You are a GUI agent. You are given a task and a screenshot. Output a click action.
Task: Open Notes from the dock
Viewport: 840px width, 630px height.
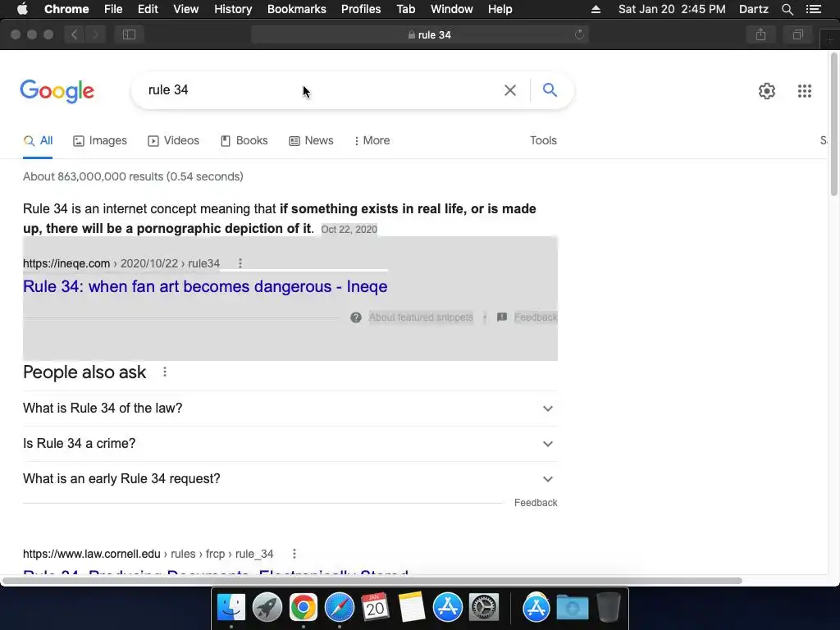point(412,608)
